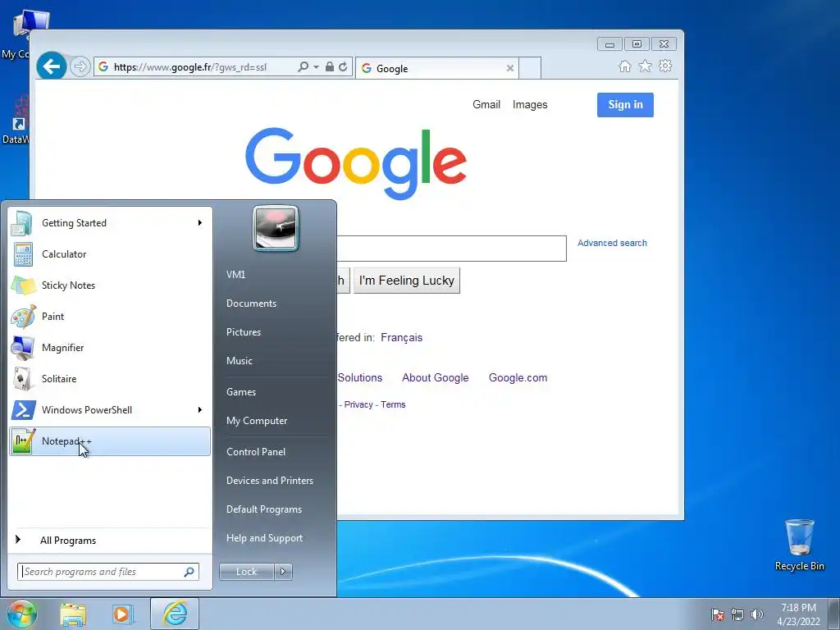The height and width of the screenshot is (630, 840).
Task: Expand the Windows PowerShell jump list arrow
Action: (x=200, y=410)
